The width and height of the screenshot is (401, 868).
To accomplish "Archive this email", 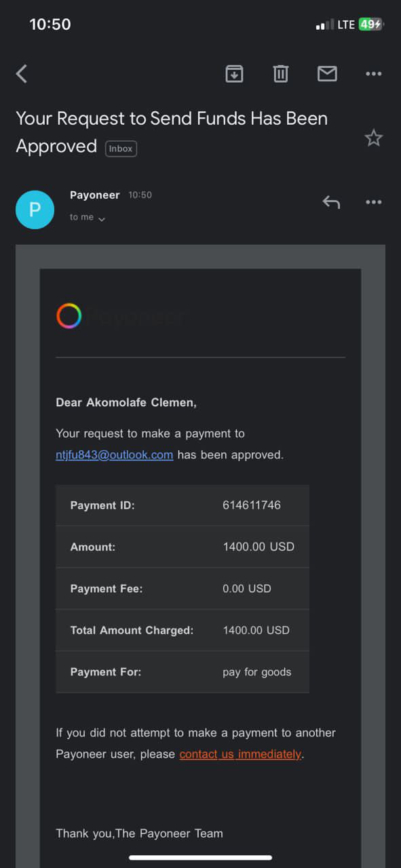I will tap(234, 73).
